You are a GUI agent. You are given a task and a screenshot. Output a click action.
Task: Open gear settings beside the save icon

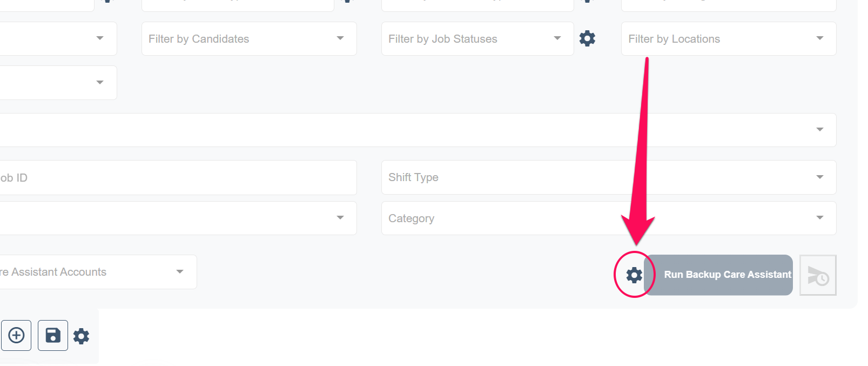81,336
